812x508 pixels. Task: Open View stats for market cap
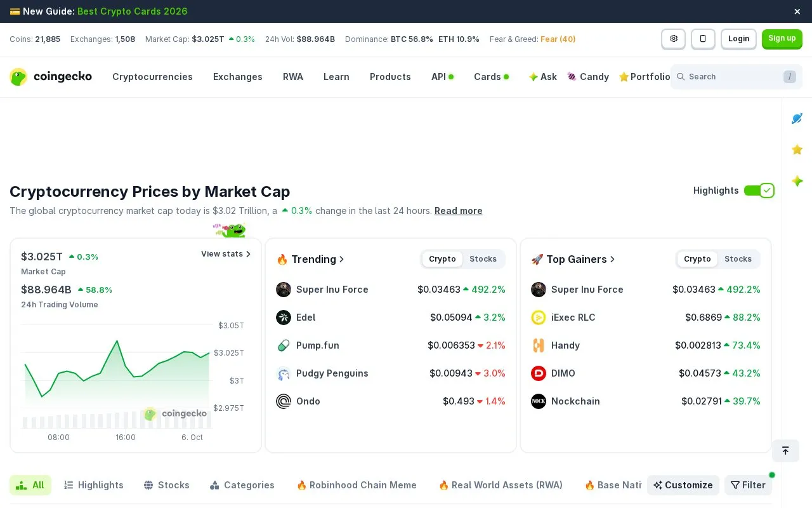point(226,254)
